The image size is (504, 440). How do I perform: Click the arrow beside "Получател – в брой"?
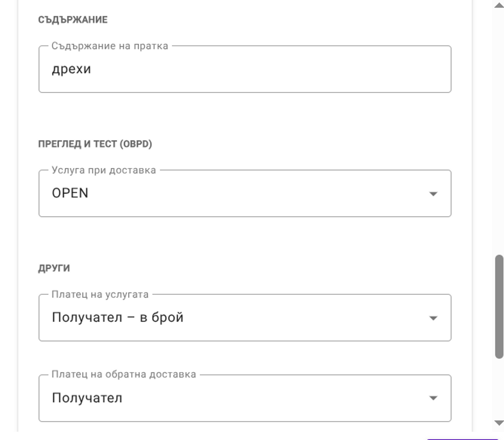[x=434, y=318]
